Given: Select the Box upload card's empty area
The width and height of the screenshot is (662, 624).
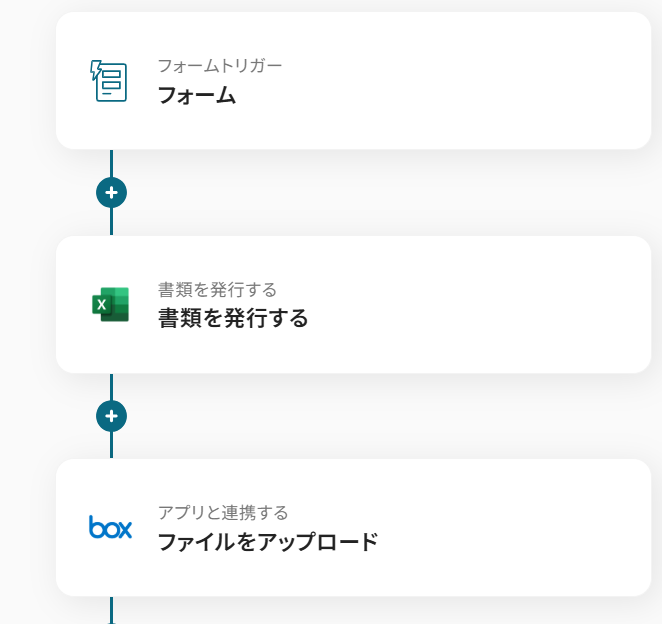Looking at the screenshot, I should tap(500, 528).
